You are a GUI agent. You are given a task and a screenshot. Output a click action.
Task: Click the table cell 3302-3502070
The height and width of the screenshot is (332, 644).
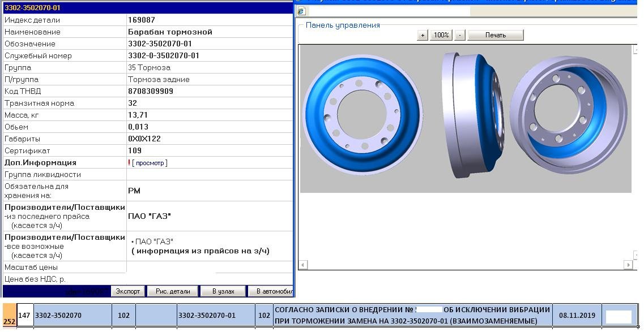click(x=72, y=315)
